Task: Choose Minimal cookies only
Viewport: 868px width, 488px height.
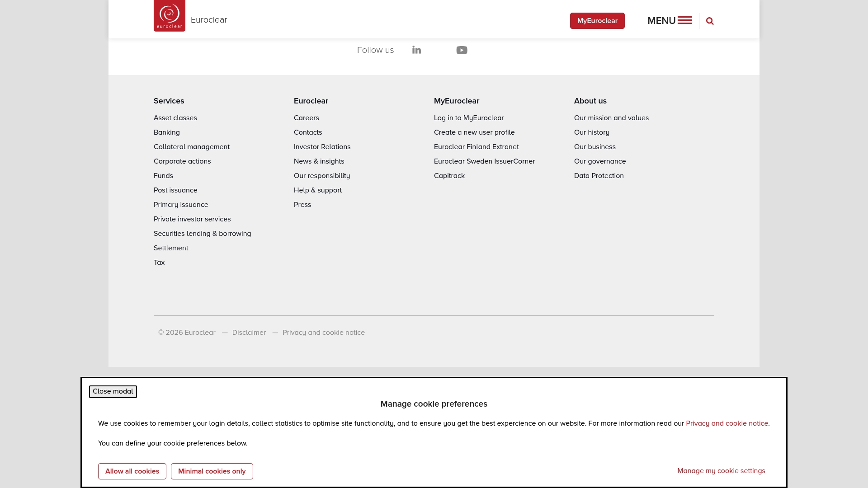Action: click(x=212, y=471)
